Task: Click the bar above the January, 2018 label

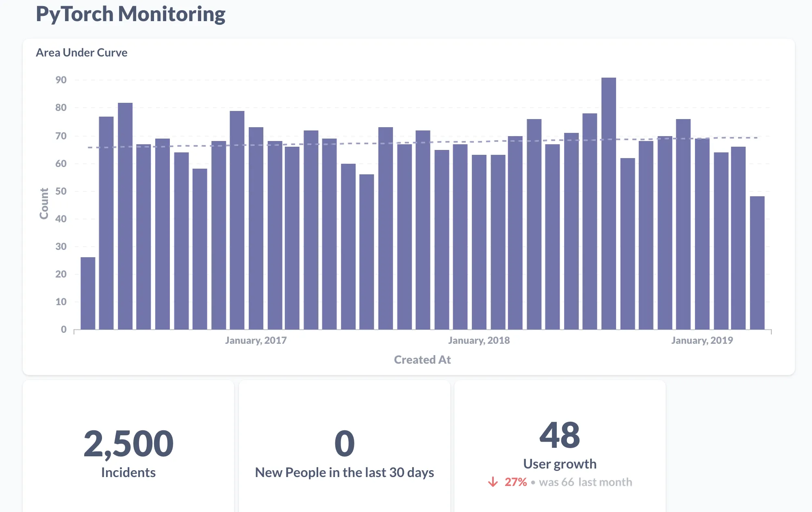Action: tap(479, 242)
